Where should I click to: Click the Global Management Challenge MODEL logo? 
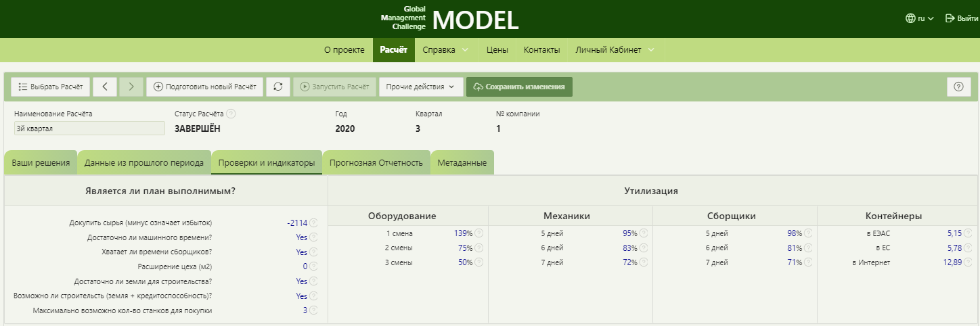(449, 19)
